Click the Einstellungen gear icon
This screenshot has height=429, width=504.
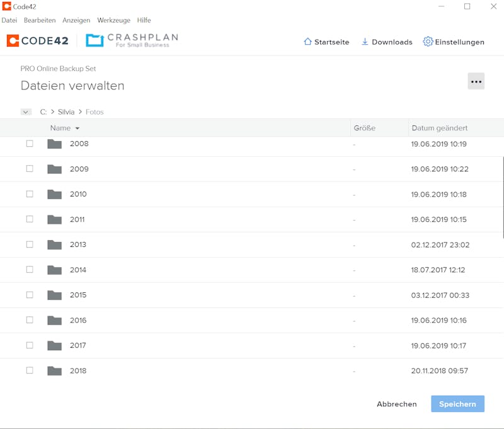click(428, 42)
